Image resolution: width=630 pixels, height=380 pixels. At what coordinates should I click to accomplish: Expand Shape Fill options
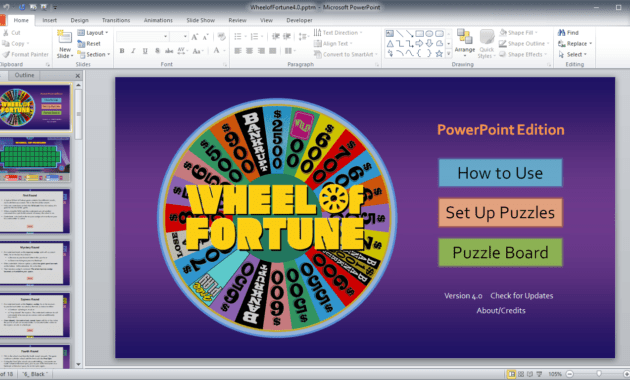click(536, 33)
